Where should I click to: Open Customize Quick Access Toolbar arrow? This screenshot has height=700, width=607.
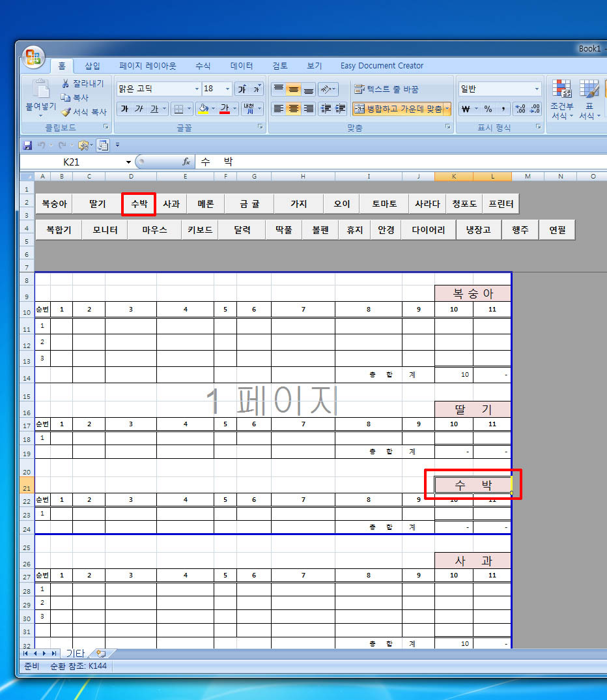[x=117, y=145]
